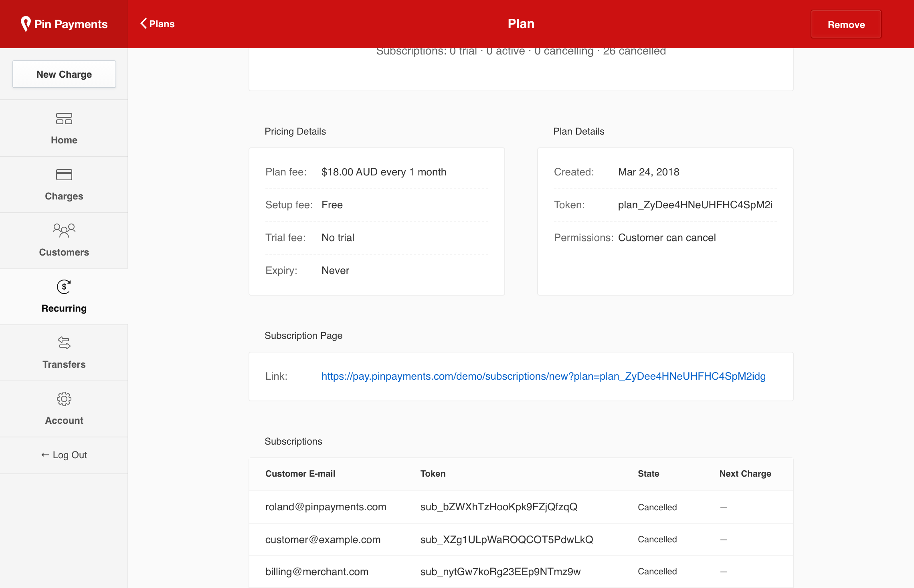
Task: Open the Charges card icon
Action: pos(64,175)
